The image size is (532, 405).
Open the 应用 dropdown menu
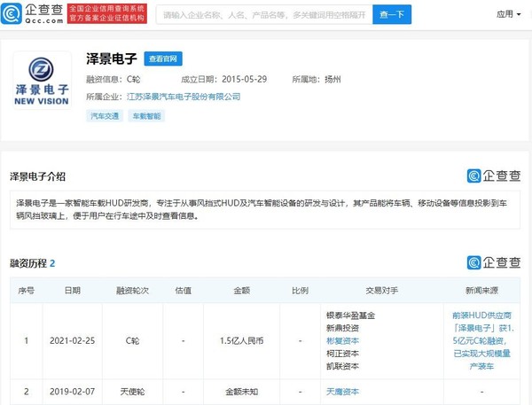pyautogui.click(x=508, y=14)
